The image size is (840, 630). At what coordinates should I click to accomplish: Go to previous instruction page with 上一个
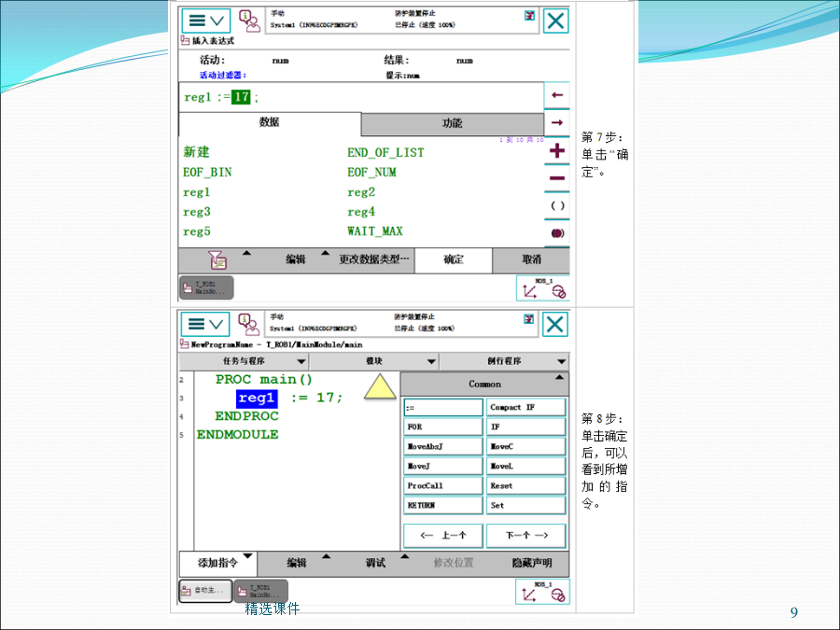click(x=443, y=536)
